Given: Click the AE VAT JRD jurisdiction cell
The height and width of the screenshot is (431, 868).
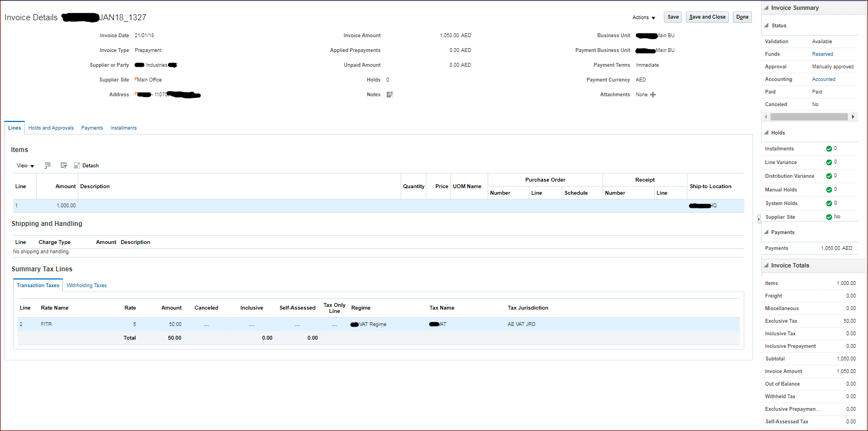Looking at the screenshot, I should (x=522, y=324).
